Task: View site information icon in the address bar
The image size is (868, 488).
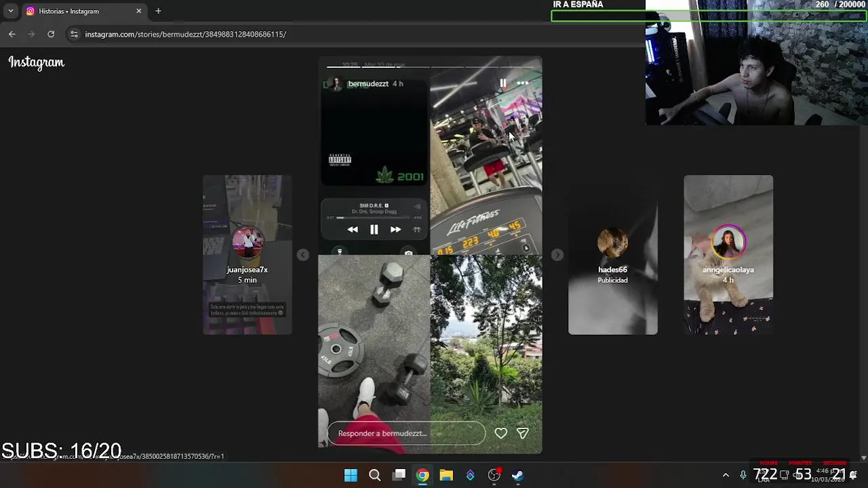Action: coord(74,34)
